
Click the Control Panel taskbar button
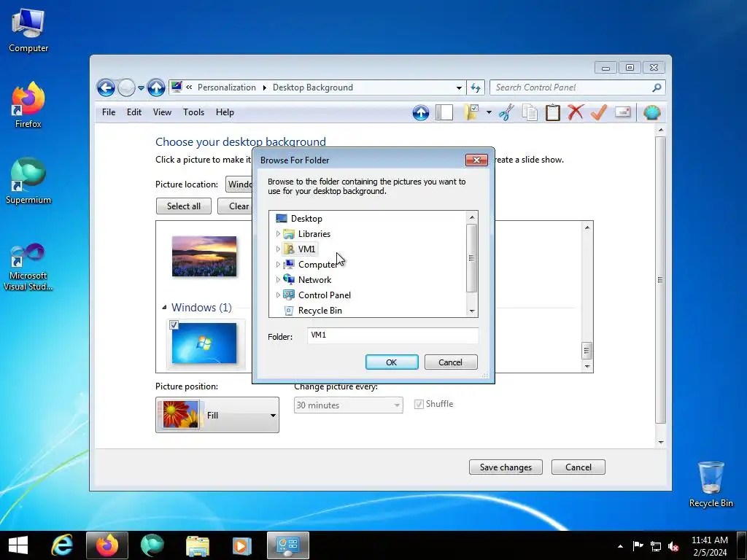[287, 545]
